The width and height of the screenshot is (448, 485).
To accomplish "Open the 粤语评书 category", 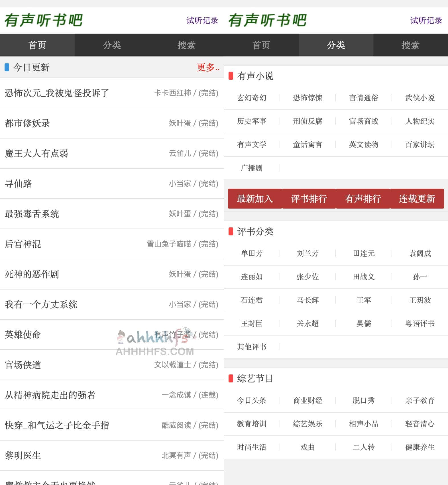I will click(x=420, y=323).
